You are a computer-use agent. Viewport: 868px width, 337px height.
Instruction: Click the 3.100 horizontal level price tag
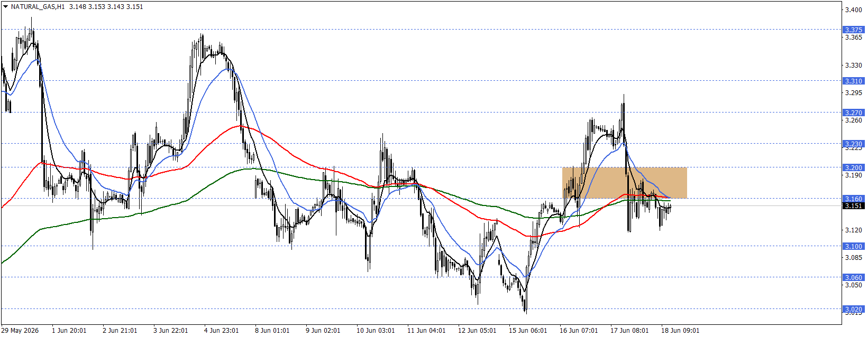click(x=853, y=246)
